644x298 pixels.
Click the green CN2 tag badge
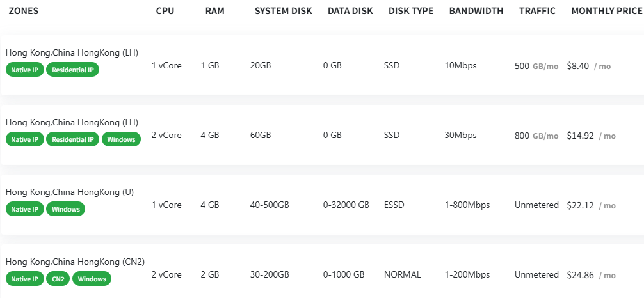coord(58,279)
